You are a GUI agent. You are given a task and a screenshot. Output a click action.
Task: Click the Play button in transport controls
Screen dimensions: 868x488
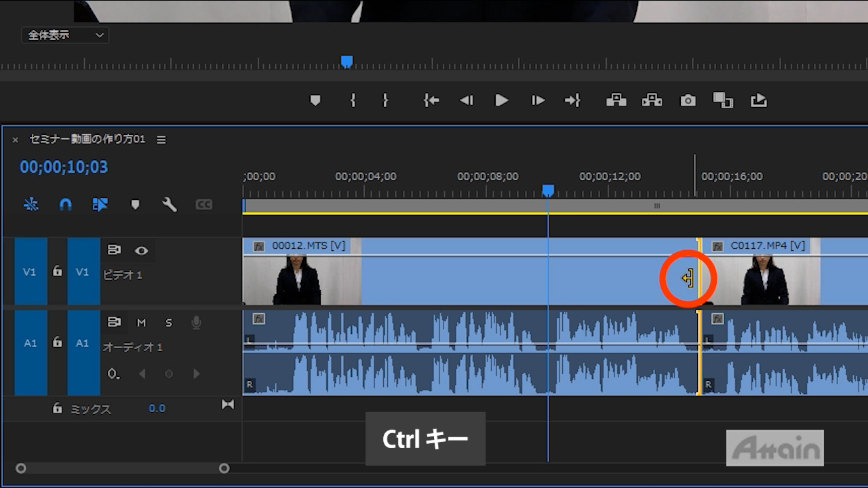(x=502, y=100)
